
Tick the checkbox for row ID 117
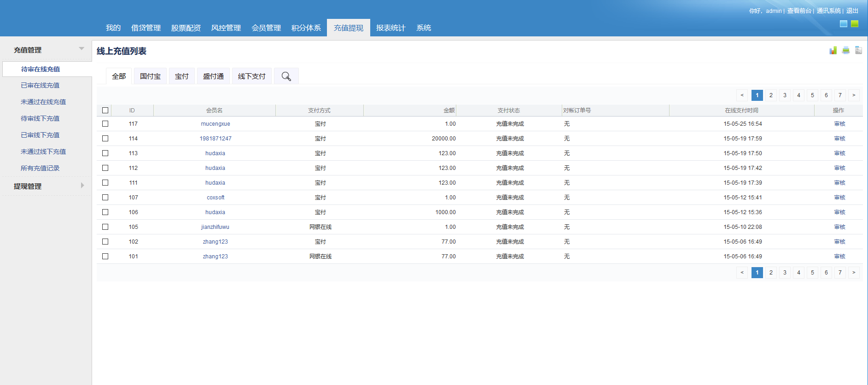pyautogui.click(x=105, y=124)
